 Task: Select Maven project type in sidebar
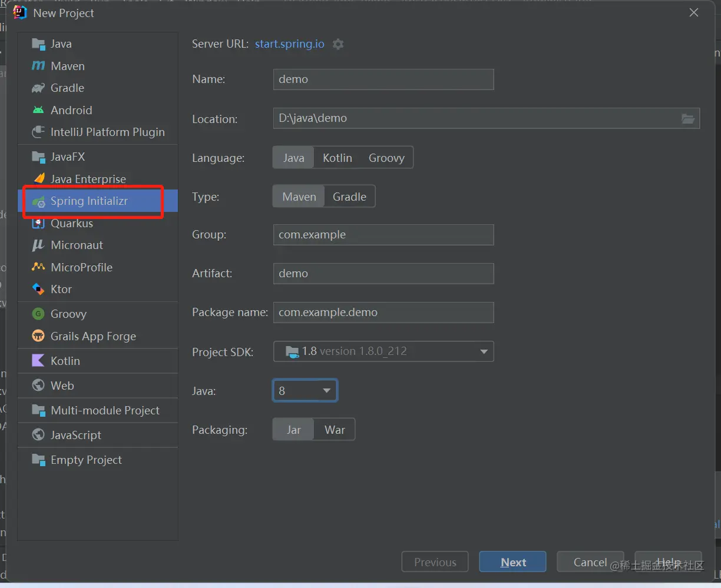(x=98, y=66)
